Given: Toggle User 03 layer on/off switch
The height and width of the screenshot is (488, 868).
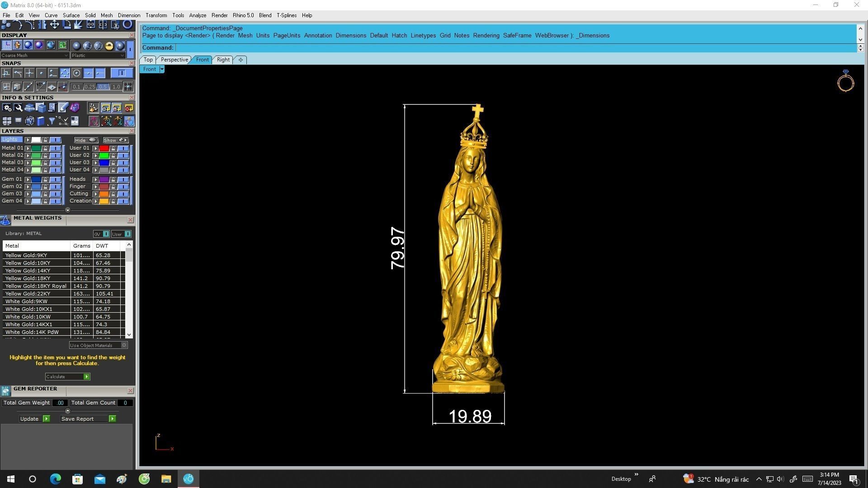Looking at the screenshot, I should click(123, 163).
